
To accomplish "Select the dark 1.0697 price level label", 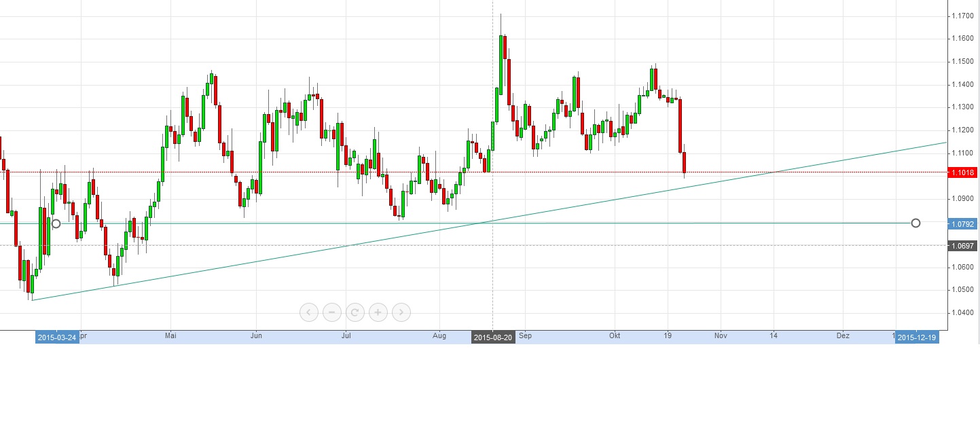I will coord(962,246).
